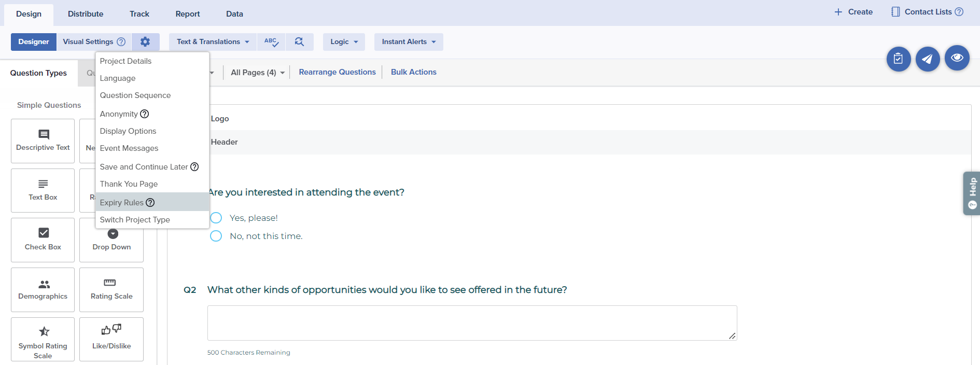
Task: Choose Expiry Rules from the settings menu
Action: click(x=122, y=203)
